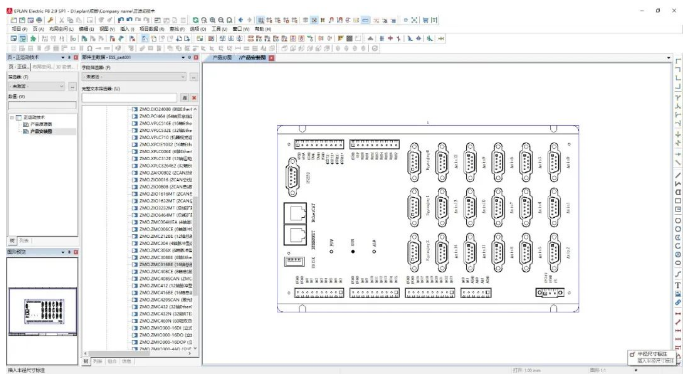Click the hyperlink insert icon in right toolbar
The image size is (691, 383).
(x=678, y=302)
